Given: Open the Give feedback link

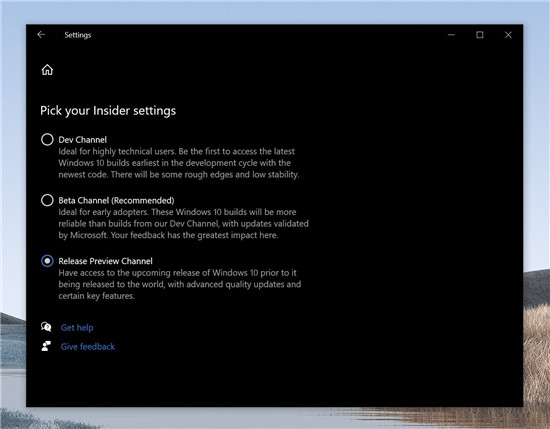Looking at the screenshot, I should coord(88,347).
